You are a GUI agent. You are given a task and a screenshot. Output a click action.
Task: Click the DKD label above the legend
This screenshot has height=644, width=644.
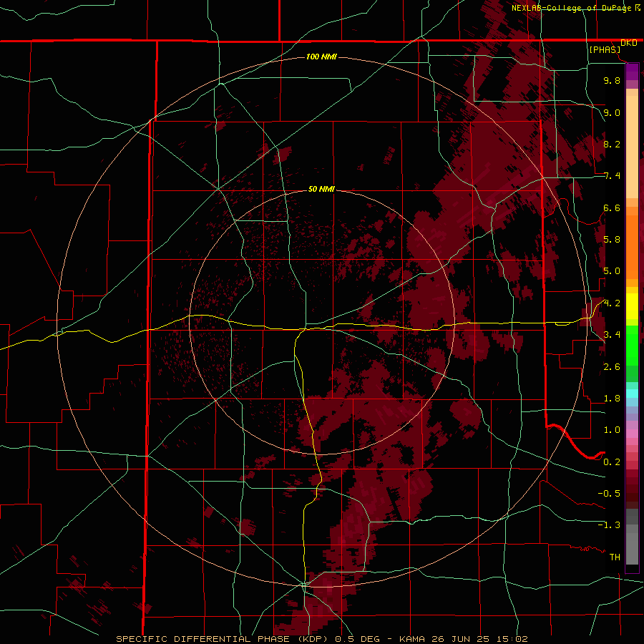[x=629, y=43]
